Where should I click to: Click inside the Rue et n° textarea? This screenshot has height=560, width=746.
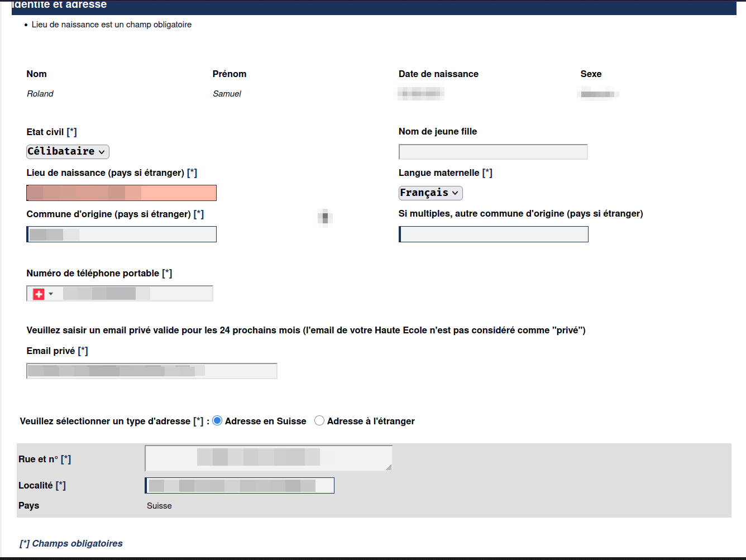[x=268, y=458]
